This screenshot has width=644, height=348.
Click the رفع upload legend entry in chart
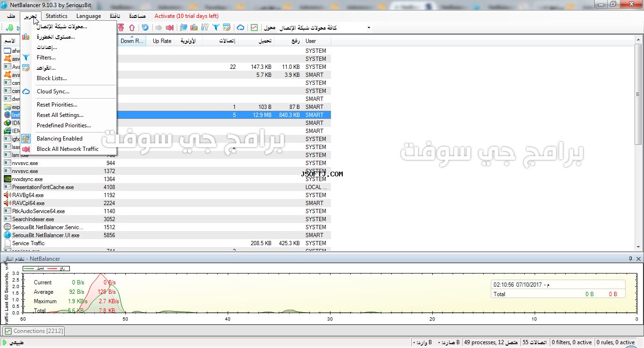[57, 268]
